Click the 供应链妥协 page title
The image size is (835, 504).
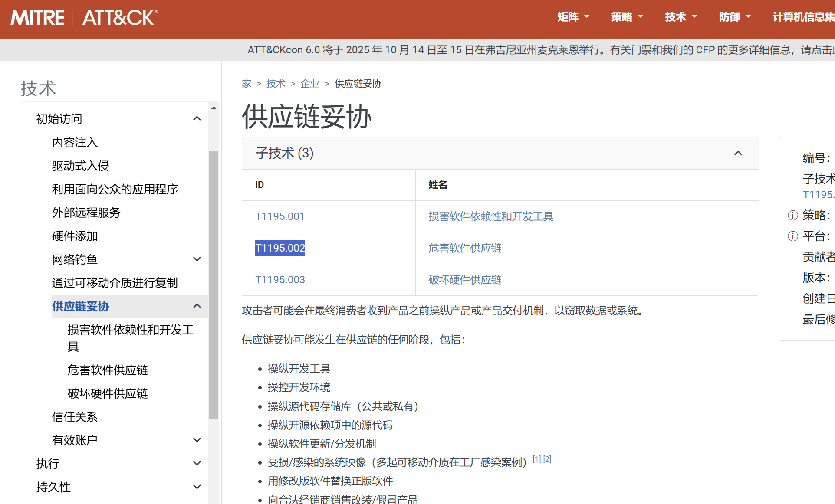click(x=307, y=116)
